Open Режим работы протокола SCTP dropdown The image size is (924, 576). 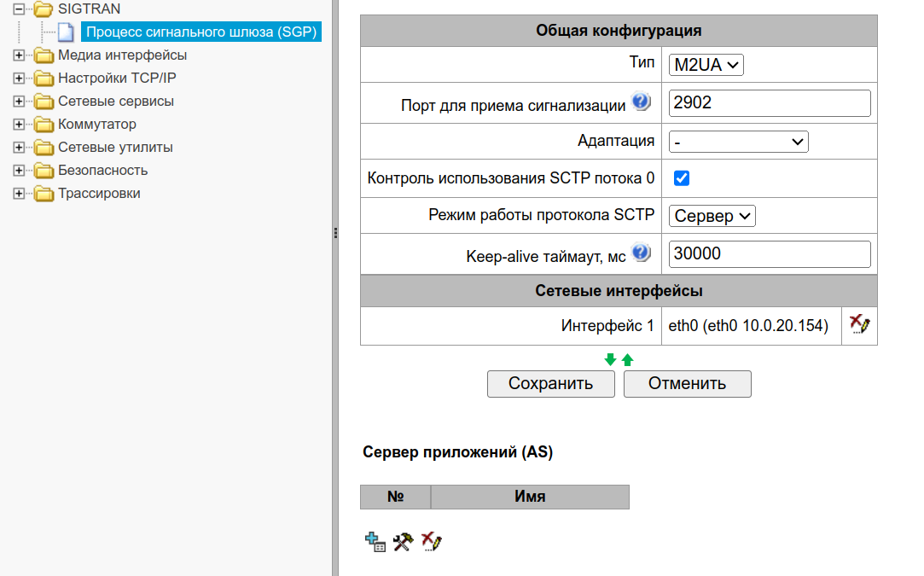click(712, 216)
